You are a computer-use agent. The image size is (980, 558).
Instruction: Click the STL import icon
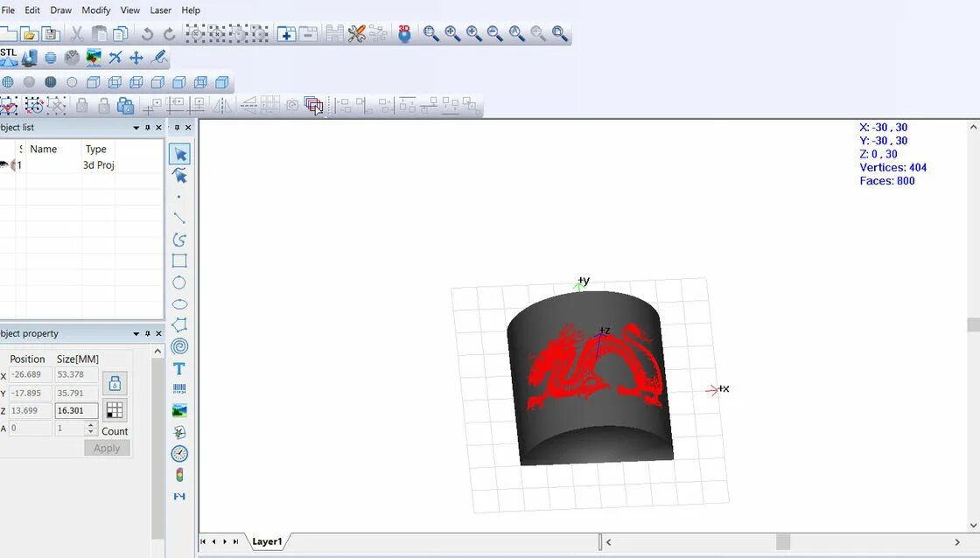point(9,58)
